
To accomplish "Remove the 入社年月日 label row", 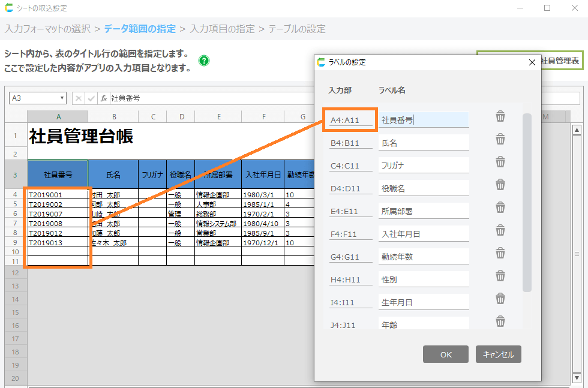I will [500, 230].
